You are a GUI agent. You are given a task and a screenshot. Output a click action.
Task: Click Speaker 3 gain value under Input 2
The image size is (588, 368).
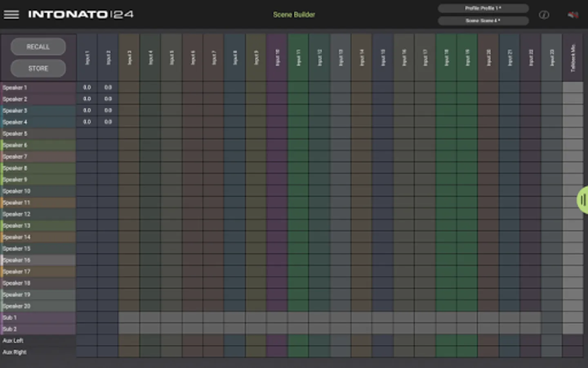pos(108,110)
